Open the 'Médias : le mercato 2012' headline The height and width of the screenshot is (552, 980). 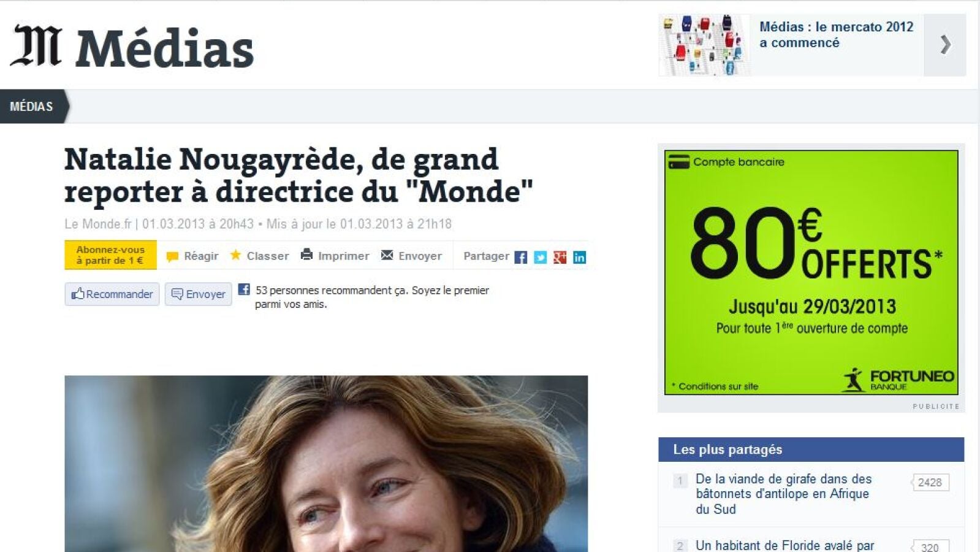point(836,35)
